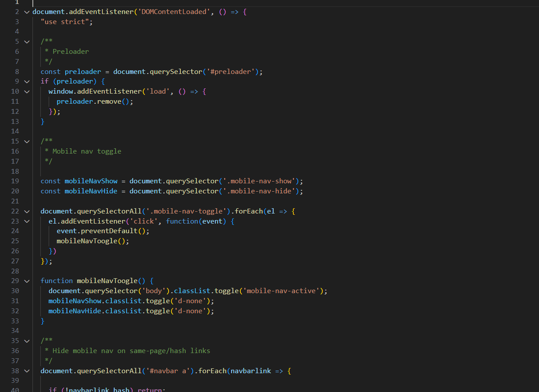Screen dimensions: 539x392
Task: Collapse the Preloader comment block fold arrow
Action: tap(27, 42)
